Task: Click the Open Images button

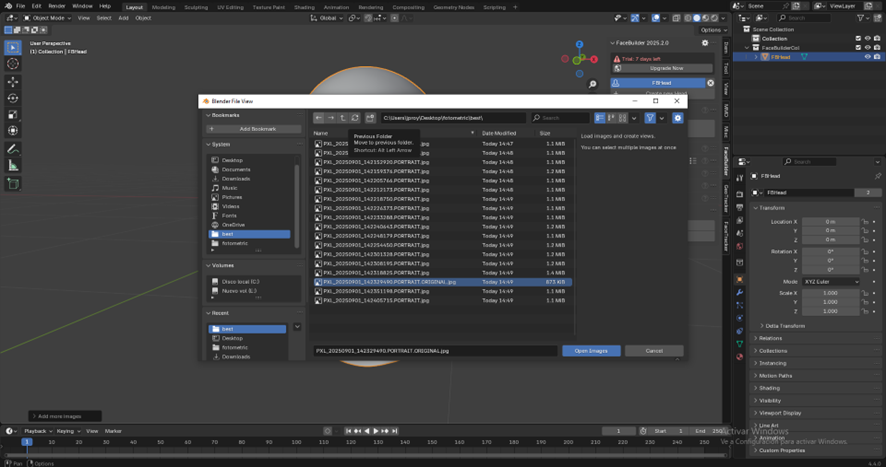Action: pos(590,351)
